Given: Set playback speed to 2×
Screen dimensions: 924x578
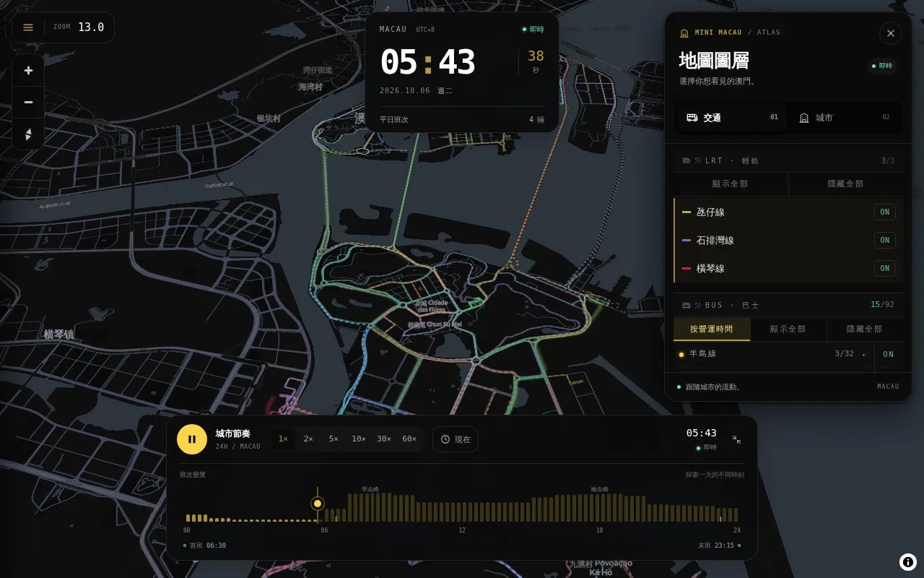Looking at the screenshot, I should click(x=308, y=439).
